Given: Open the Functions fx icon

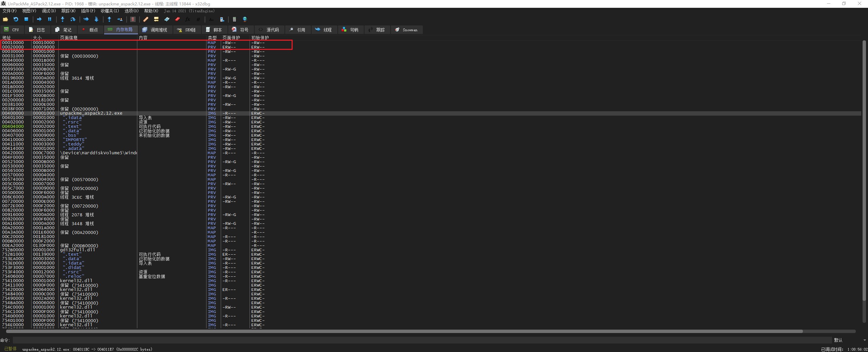Looking at the screenshot, I should point(188,19).
